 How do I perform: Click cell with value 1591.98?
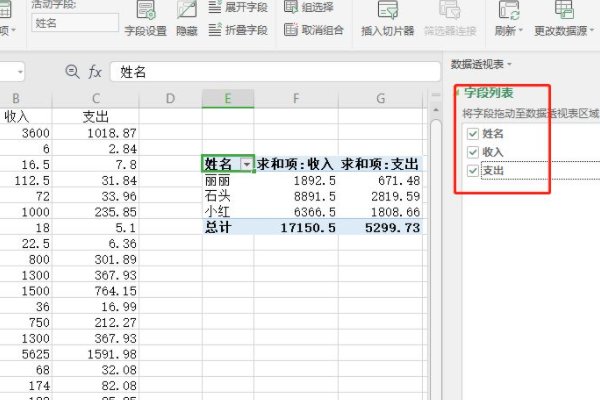(96, 354)
